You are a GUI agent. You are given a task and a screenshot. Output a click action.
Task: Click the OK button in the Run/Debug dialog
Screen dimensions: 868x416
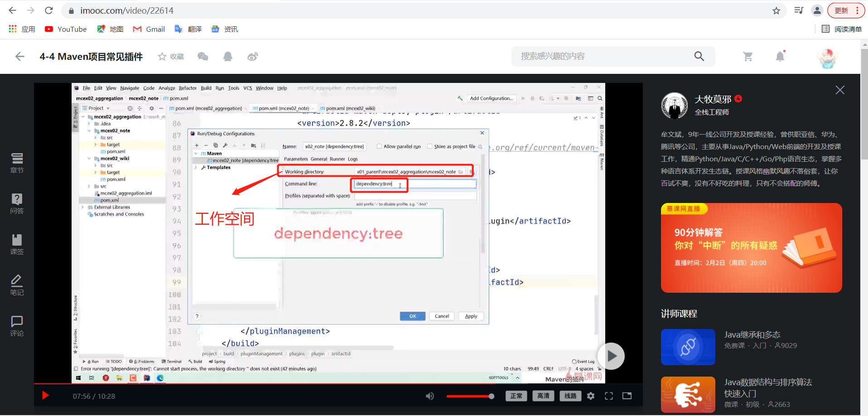(413, 316)
